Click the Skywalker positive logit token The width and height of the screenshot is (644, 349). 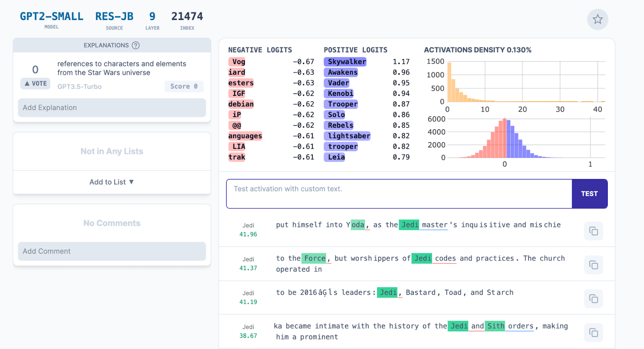click(345, 62)
